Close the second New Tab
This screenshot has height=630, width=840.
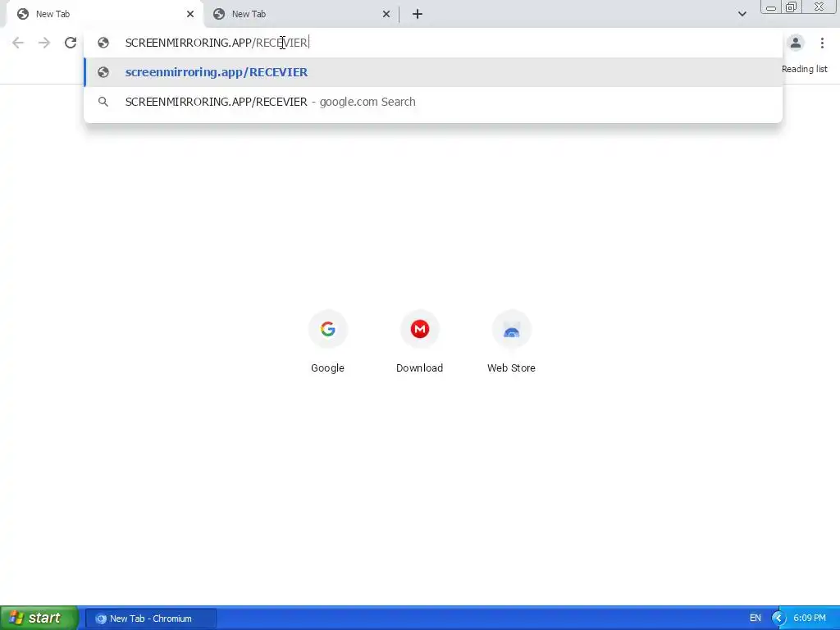tap(386, 14)
